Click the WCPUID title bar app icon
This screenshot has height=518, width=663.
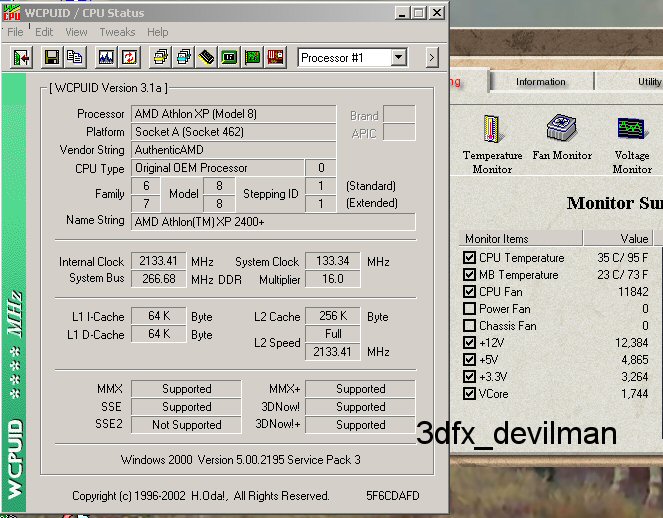11,12
